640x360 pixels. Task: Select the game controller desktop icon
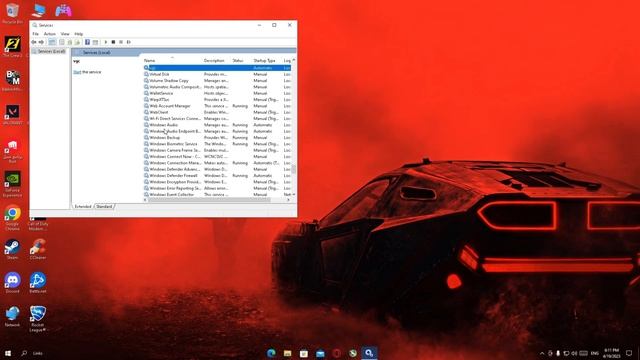63,10
